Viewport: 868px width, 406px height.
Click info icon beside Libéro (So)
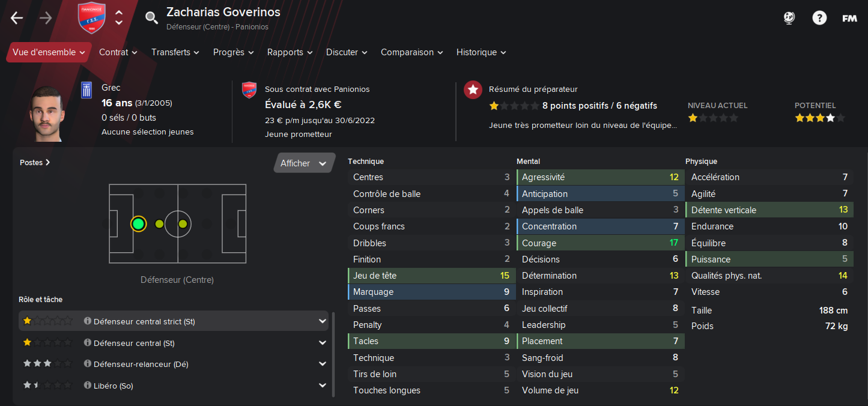pyautogui.click(x=88, y=386)
